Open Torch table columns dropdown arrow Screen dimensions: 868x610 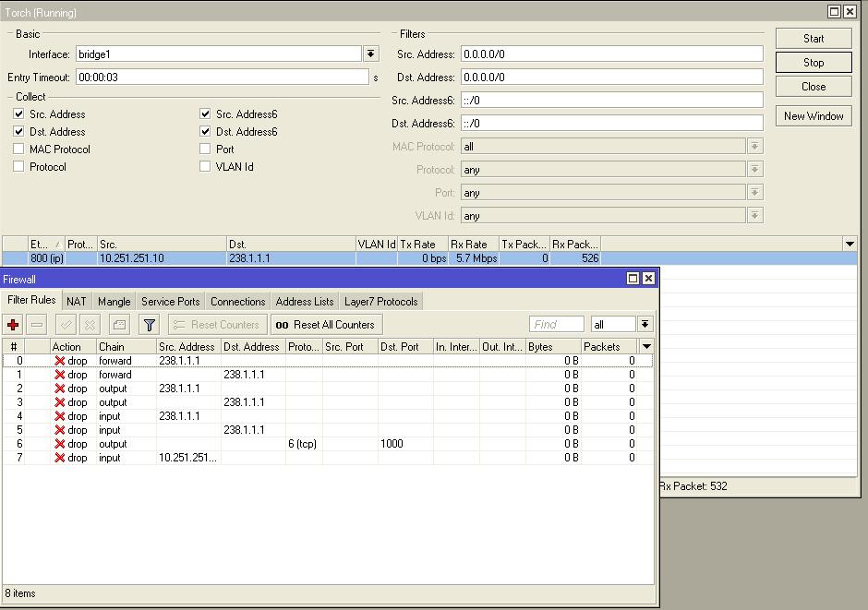(850, 244)
